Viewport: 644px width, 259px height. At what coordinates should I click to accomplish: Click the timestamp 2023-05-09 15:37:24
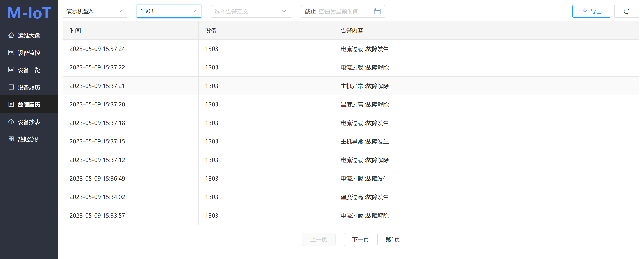(x=97, y=49)
